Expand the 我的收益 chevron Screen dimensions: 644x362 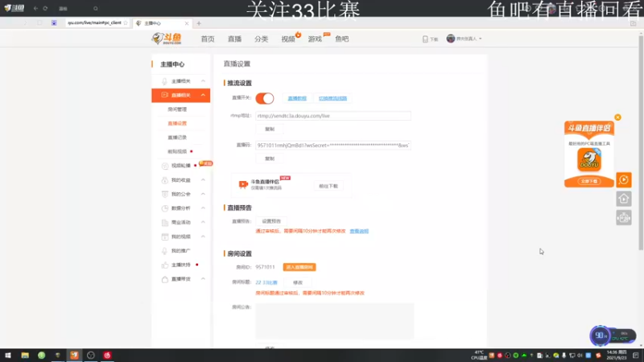coord(203,180)
